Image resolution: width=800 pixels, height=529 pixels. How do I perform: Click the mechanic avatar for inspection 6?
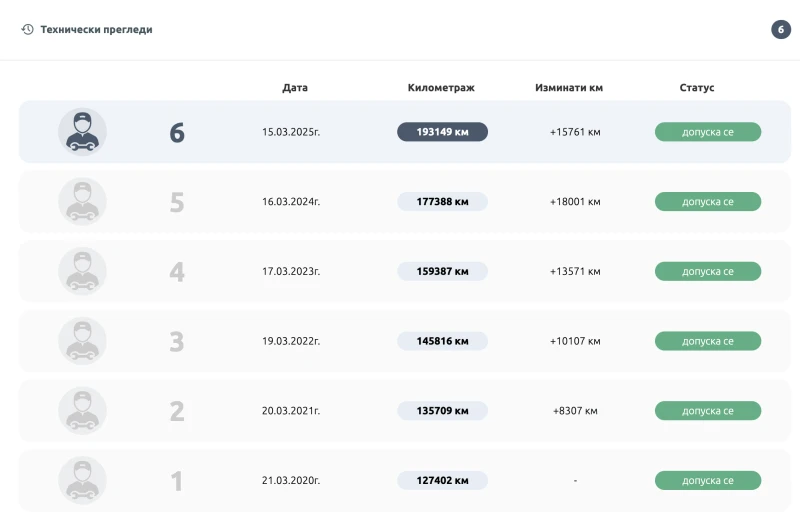pos(82,132)
